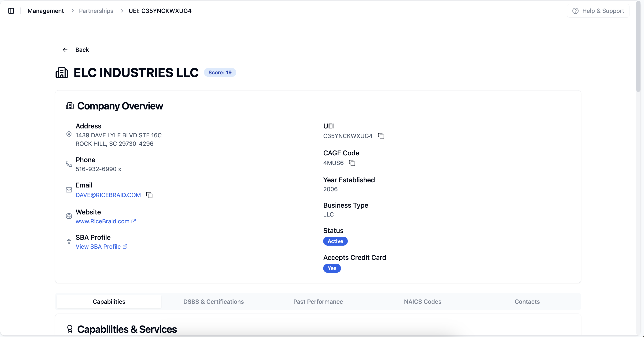The width and height of the screenshot is (644, 337).
Task: Switch to the NAICS Codes tab
Action: click(x=422, y=301)
